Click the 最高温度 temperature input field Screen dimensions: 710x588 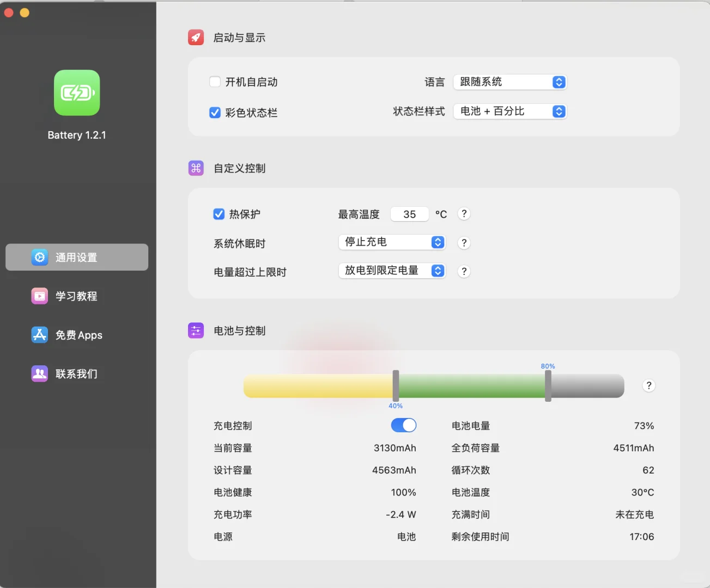click(409, 214)
